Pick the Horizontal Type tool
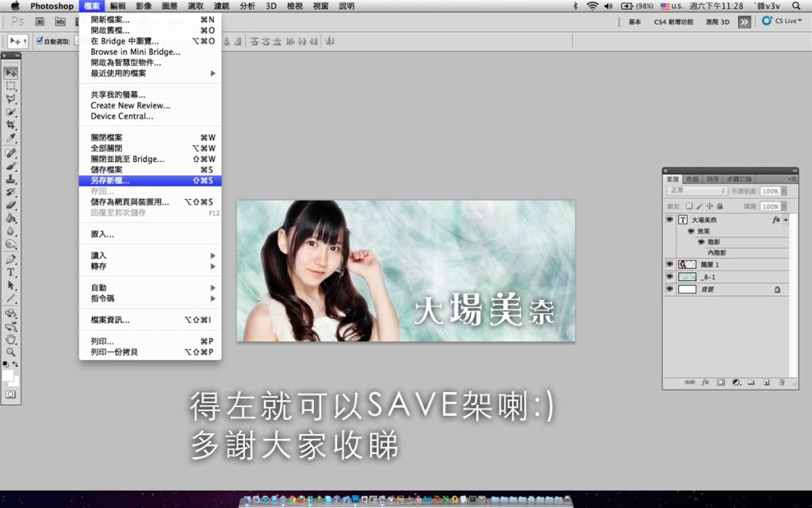The width and height of the screenshot is (812, 508). point(11,272)
